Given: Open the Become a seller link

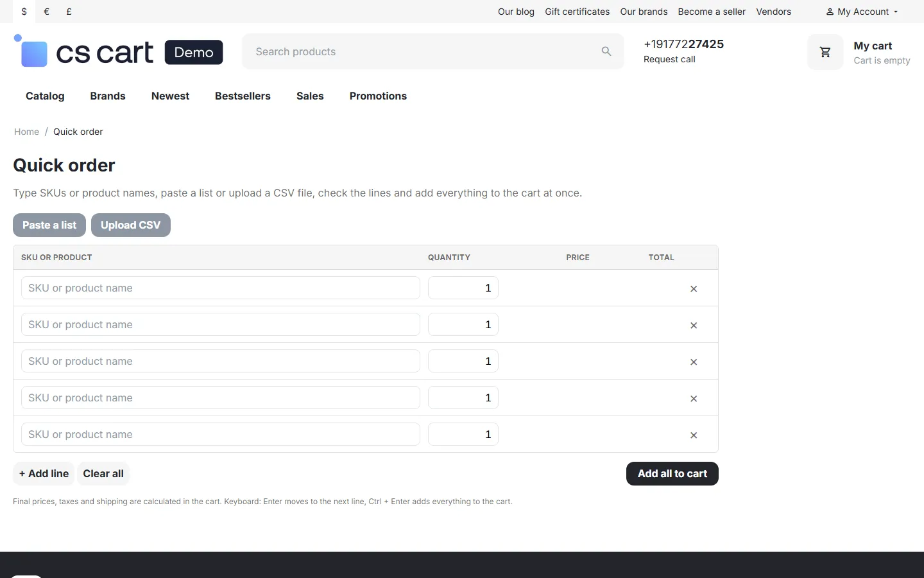Looking at the screenshot, I should tap(712, 12).
